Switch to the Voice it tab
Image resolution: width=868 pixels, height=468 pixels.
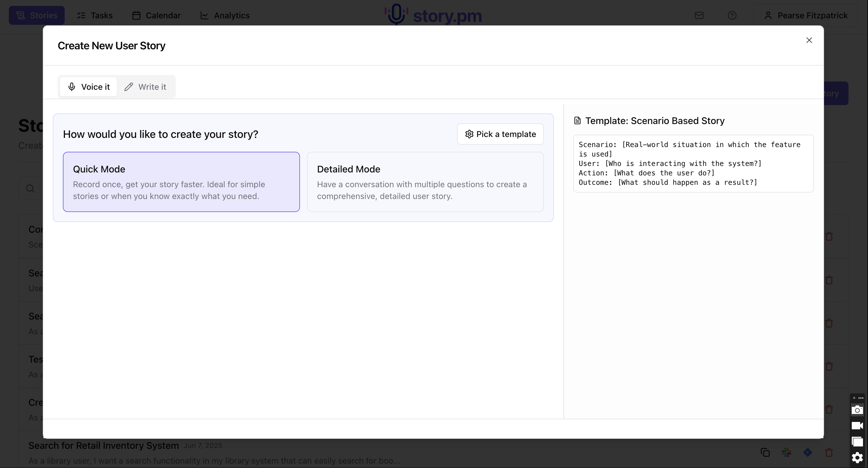88,87
